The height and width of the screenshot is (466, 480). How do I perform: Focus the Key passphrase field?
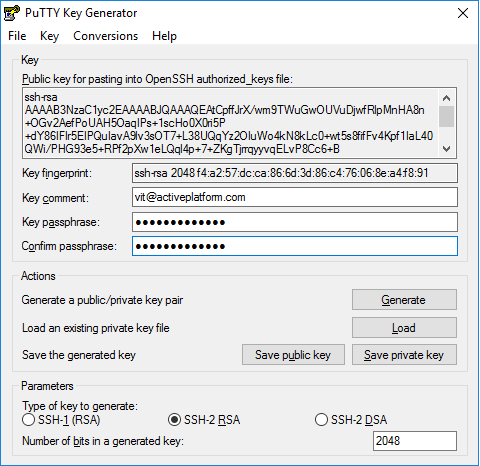point(295,222)
